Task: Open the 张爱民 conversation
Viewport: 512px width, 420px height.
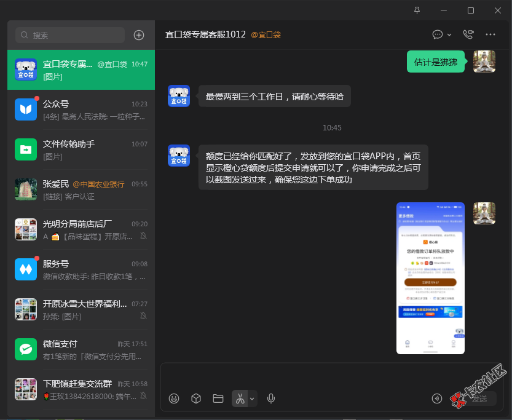Action: pos(81,190)
